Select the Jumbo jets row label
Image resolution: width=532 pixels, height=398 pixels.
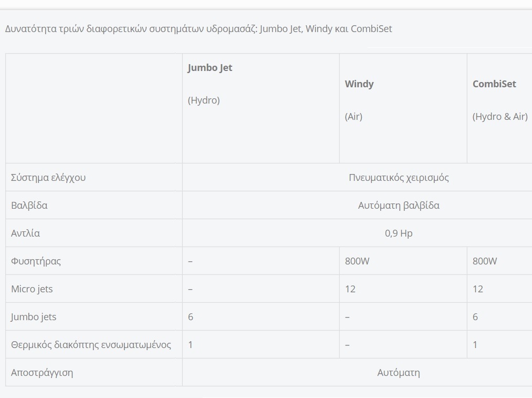(34, 317)
